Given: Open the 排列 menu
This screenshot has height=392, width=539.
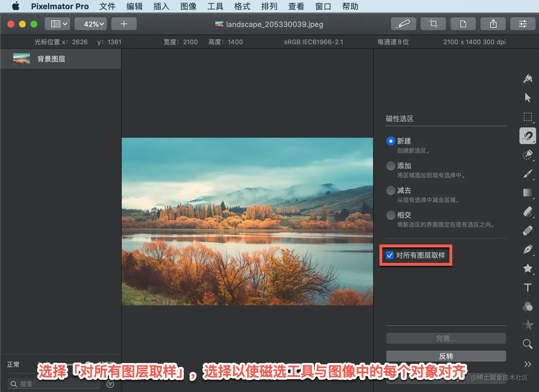Looking at the screenshot, I should [x=269, y=6].
